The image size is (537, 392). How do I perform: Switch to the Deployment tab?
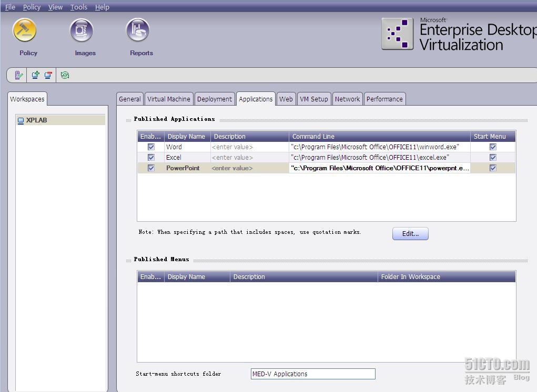pos(215,99)
